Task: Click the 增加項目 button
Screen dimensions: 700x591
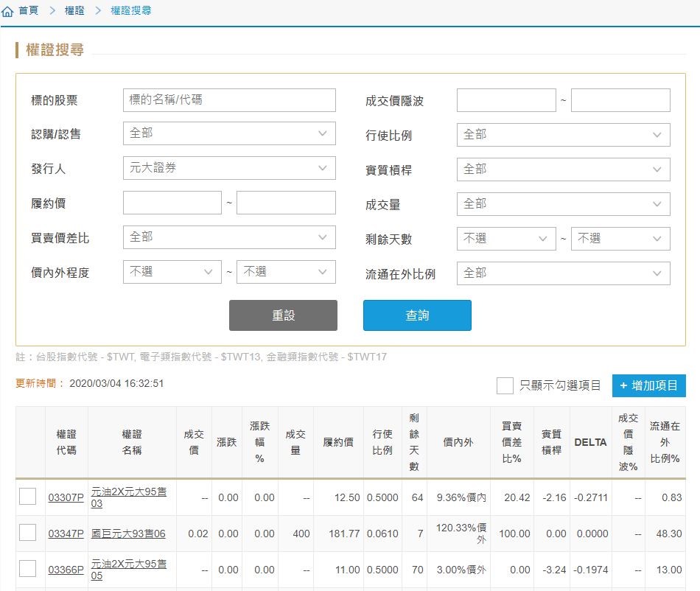Action: tap(648, 385)
